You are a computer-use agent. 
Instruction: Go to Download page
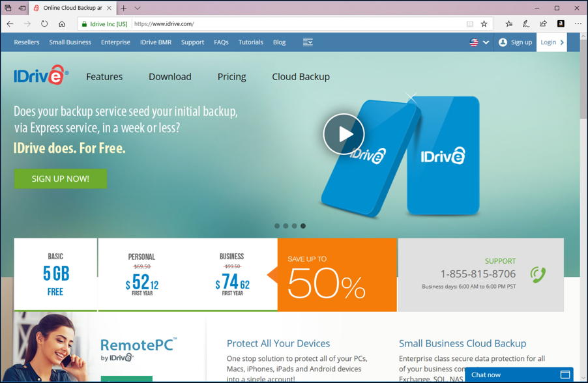(170, 77)
